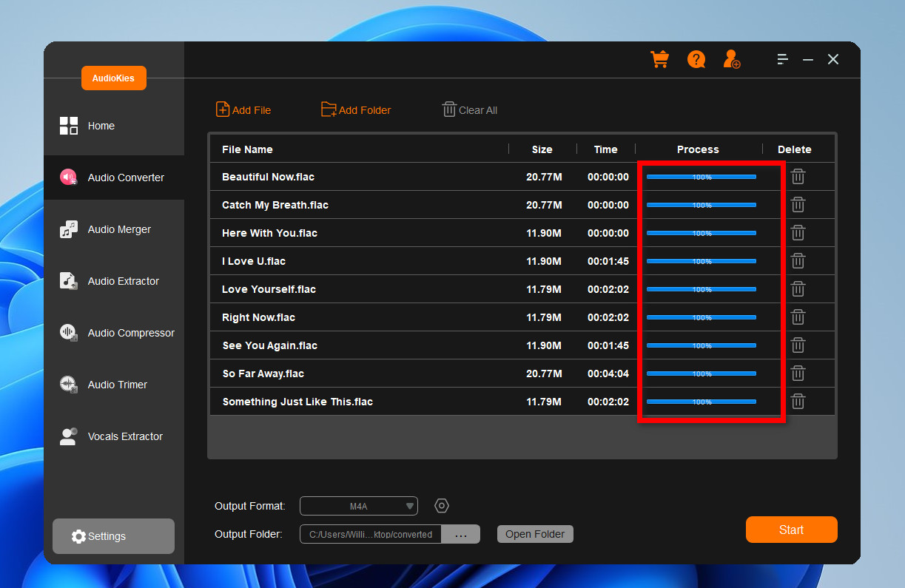Delete Something Just Like This.flac file
This screenshot has width=905, height=588.
tap(798, 402)
